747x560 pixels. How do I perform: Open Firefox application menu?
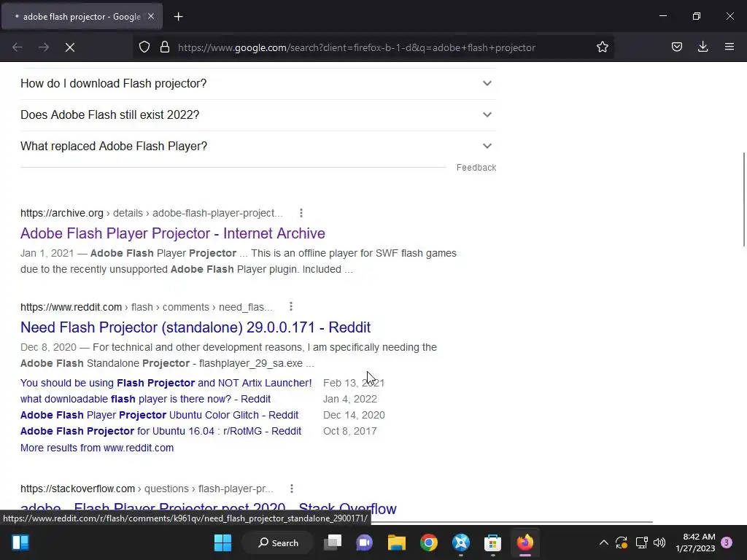click(729, 47)
